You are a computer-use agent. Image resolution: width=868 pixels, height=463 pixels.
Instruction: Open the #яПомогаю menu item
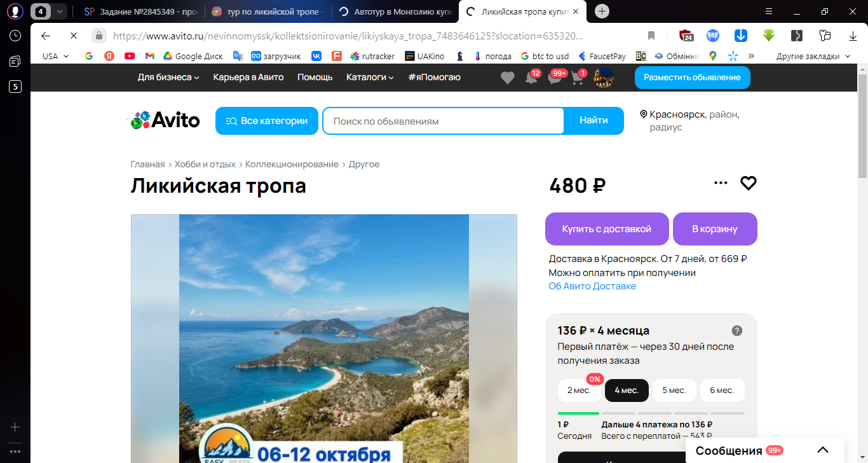coord(434,78)
